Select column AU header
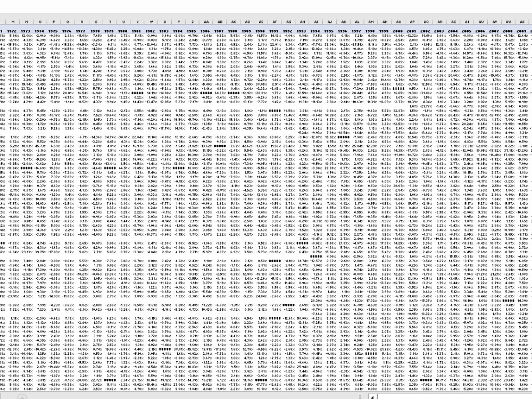The width and height of the screenshot is (532, 399). [481, 22]
